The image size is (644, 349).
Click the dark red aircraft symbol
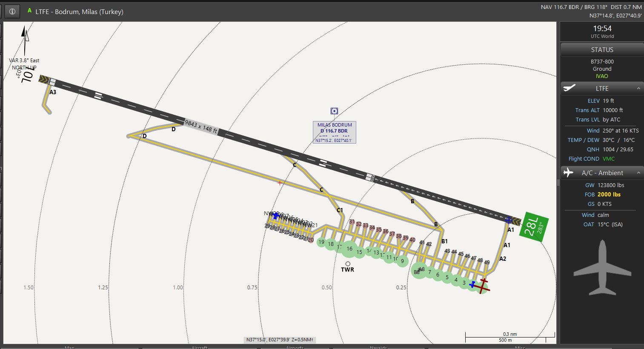[482, 286]
